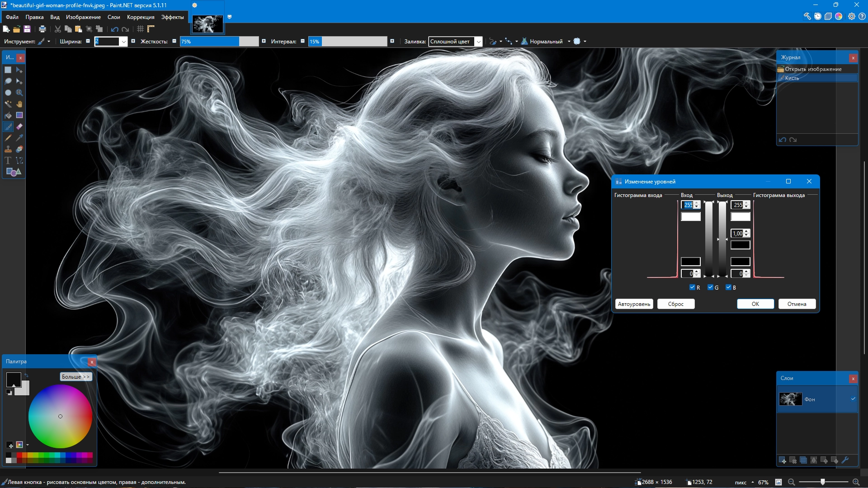Toggle visibility of the Фон layer
Viewport: 868px width, 488px height.
point(853,399)
